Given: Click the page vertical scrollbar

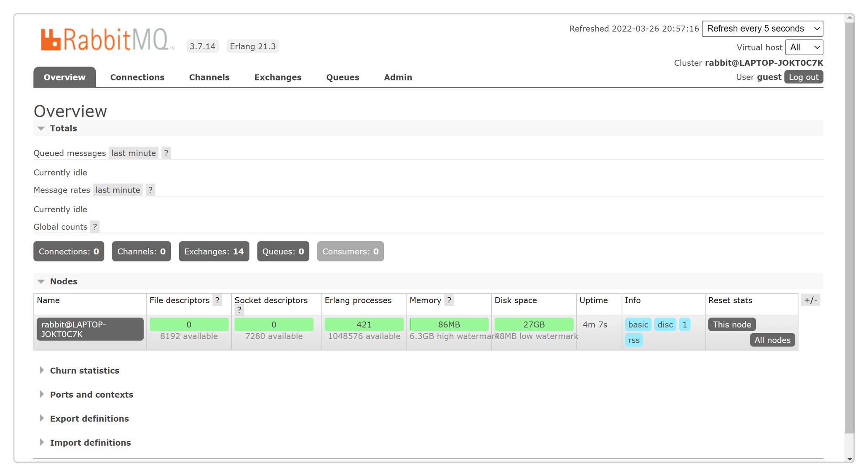Looking at the screenshot, I should tap(849, 227).
